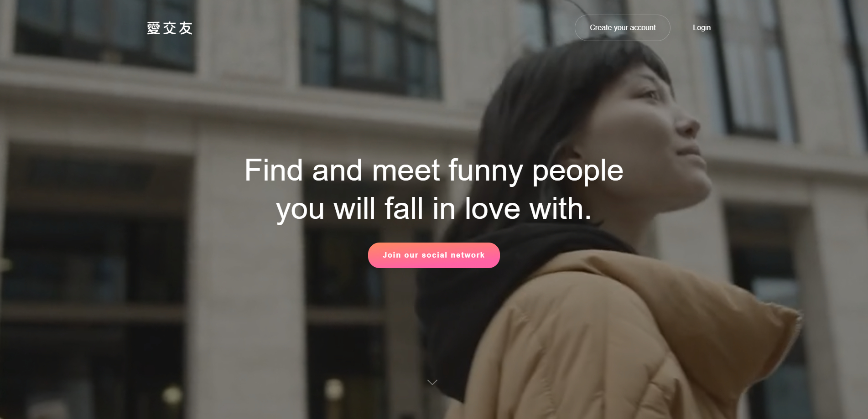The width and height of the screenshot is (868, 419).
Task: Click the 愛 character in the logo
Action: [154, 28]
